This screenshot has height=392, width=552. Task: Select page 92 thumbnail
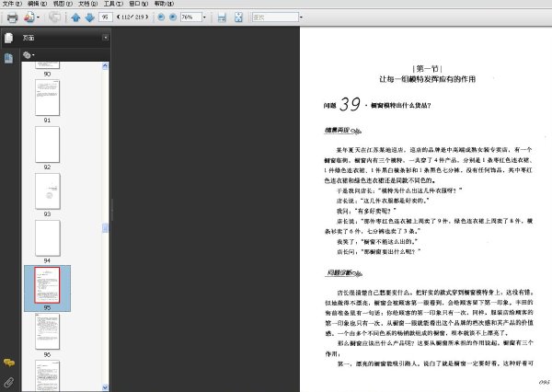coord(47,144)
